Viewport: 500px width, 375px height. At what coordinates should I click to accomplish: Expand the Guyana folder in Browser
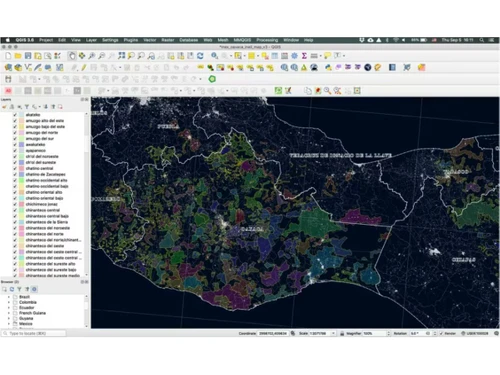click(x=9, y=318)
